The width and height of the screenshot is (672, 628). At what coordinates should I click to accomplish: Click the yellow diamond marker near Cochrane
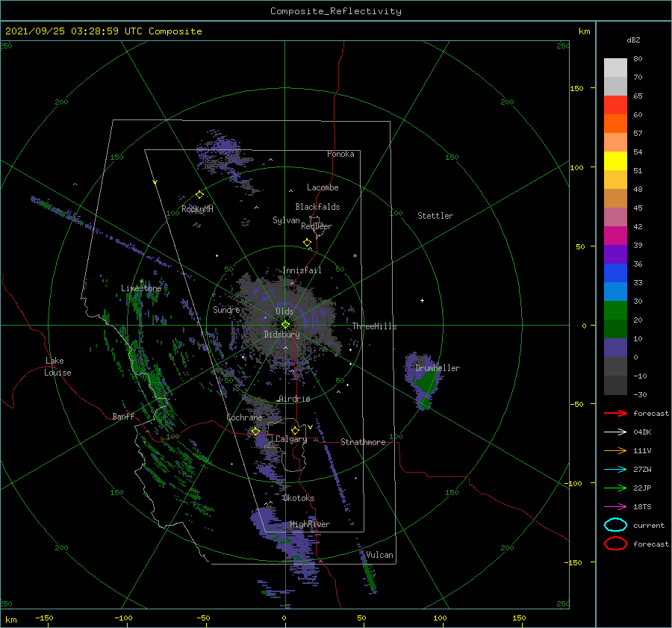tap(256, 432)
